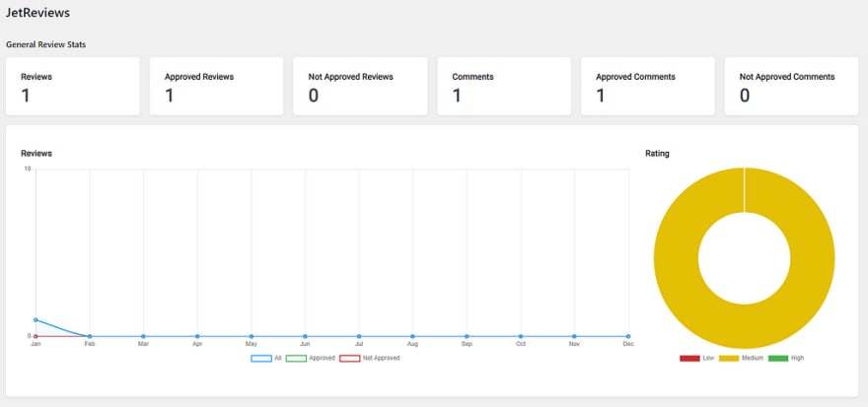
Task: Click the Sep data point on chart
Action: click(467, 336)
